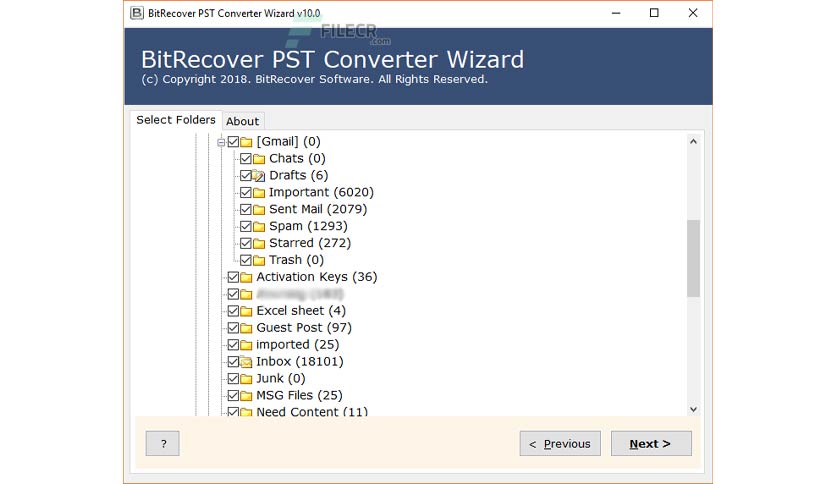The width and height of the screenshot is (836, 484).
Task: Click the MSG Files folder icon
Action: pos(246,396)
